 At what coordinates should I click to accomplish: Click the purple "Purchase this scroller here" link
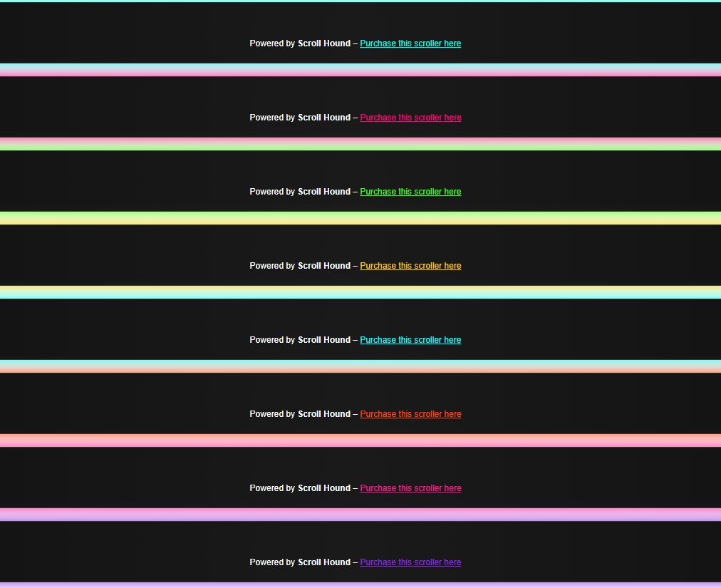[x=410, y=562]
